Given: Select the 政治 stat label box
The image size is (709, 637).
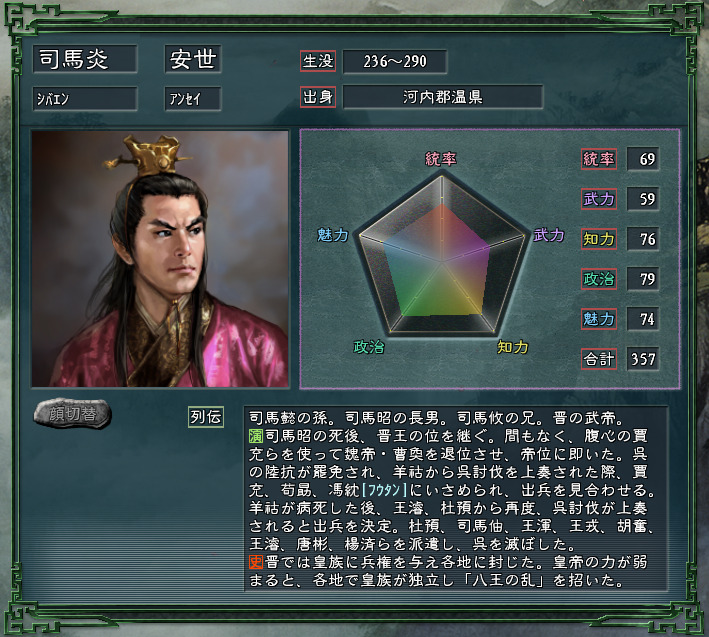Looking at the screenshot, I should tap(599, 279).
